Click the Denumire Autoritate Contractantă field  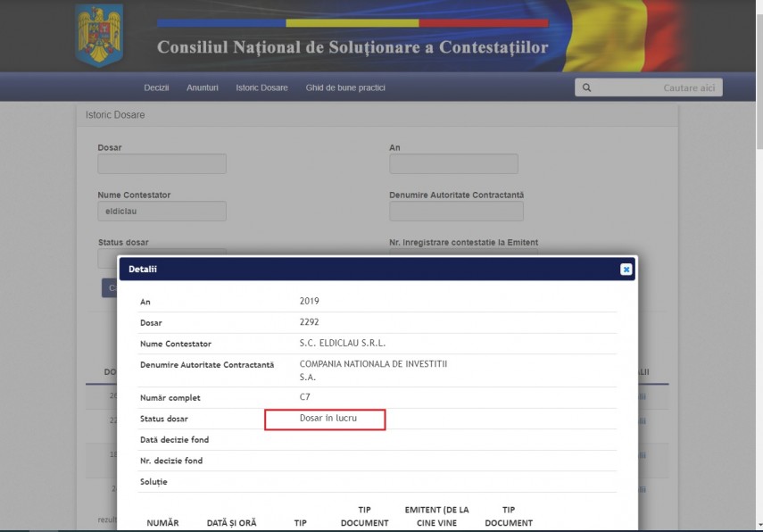click(456, 212)
